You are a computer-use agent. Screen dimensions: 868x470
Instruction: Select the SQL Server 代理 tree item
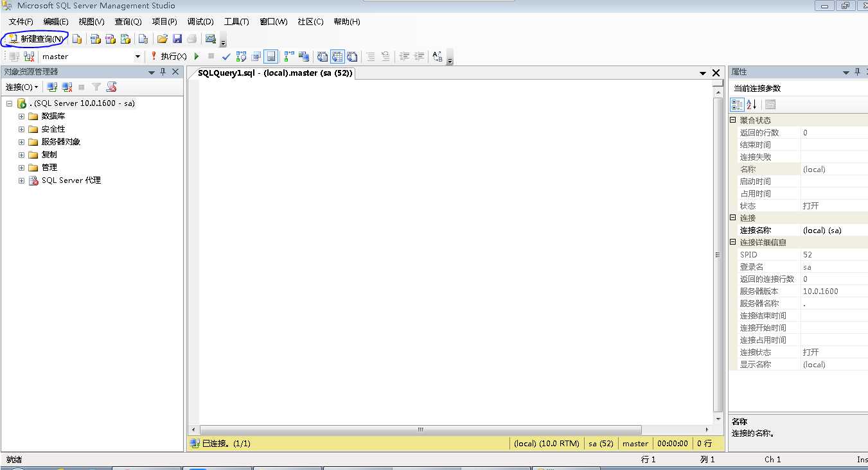click(71, 180)
